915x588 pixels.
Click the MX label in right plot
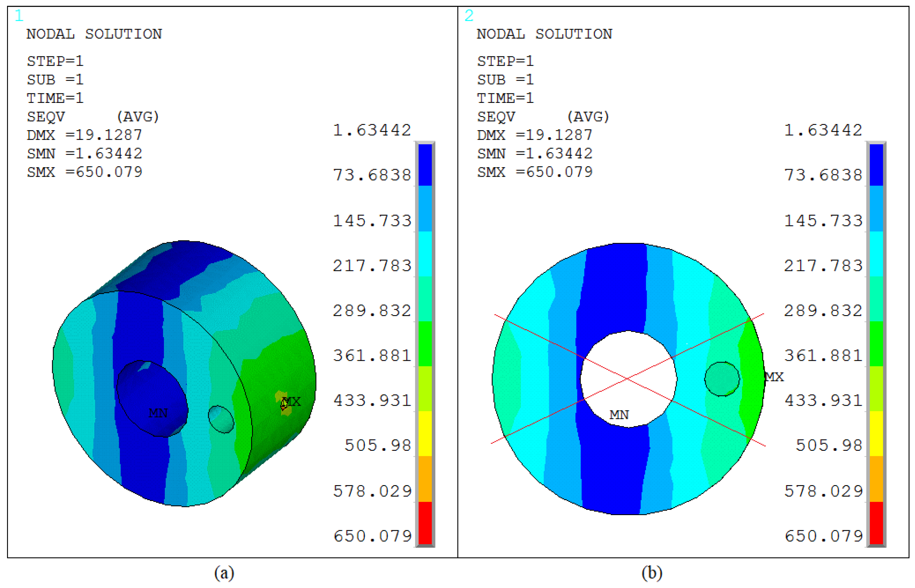click(775, 377)
